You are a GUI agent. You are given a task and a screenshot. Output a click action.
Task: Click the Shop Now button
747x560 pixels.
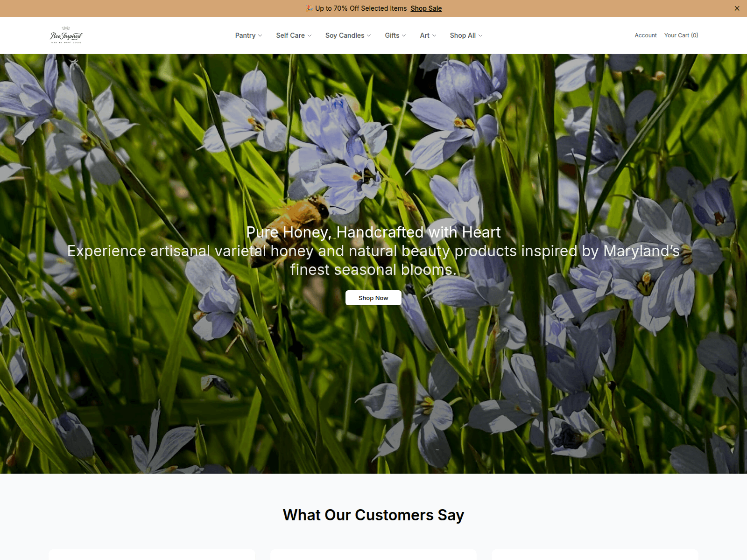[x=373, y=298]
